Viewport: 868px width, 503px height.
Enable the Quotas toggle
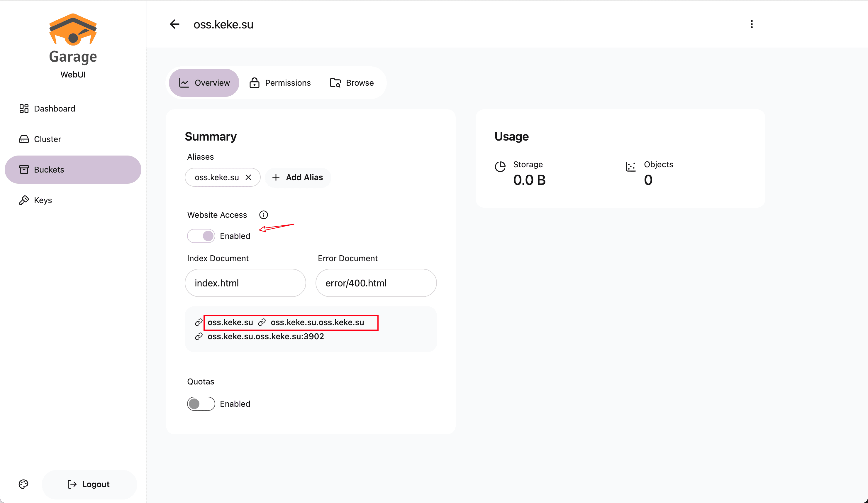tap(201, 404)
